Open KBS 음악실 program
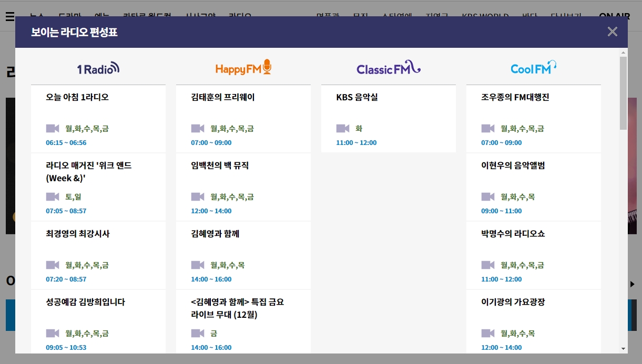This screenshot has height=364, width=642. 357,97
